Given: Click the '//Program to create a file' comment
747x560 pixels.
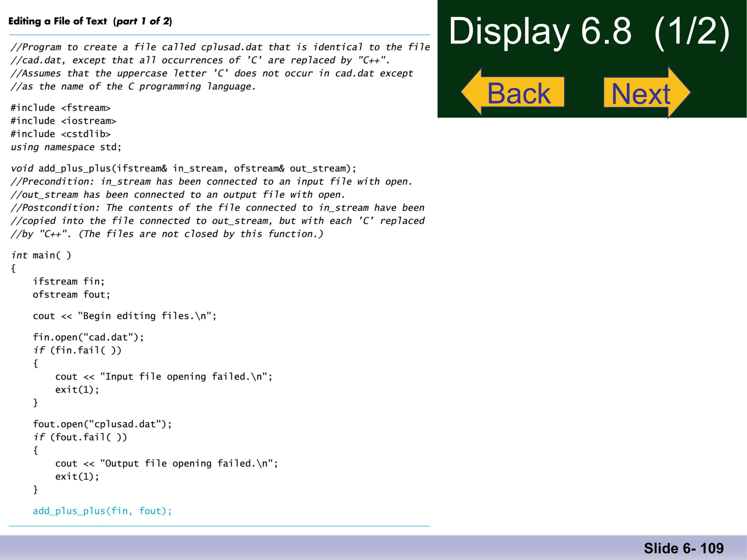Looking at the screenshot, I should pyautogui.click(x=220, y=47).
